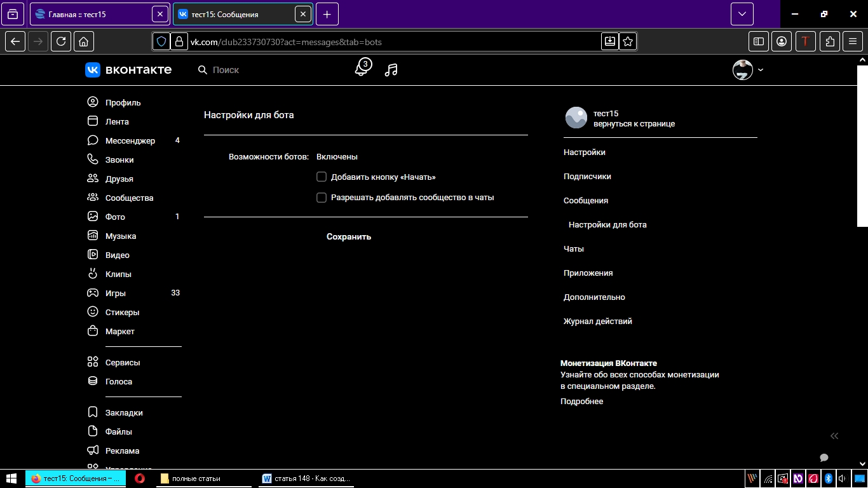868x488 pixels.
Task: Click in the Поиск search field
Action: pos(254,70)
